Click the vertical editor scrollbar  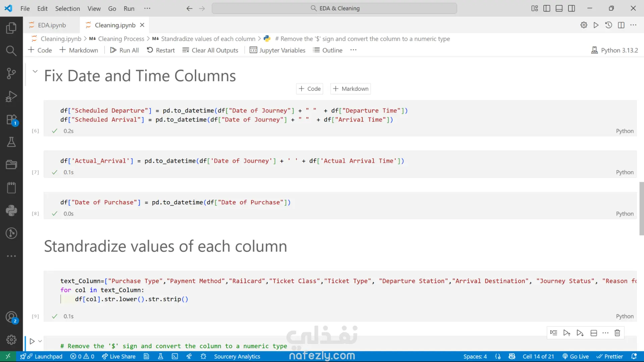point(641,208)
